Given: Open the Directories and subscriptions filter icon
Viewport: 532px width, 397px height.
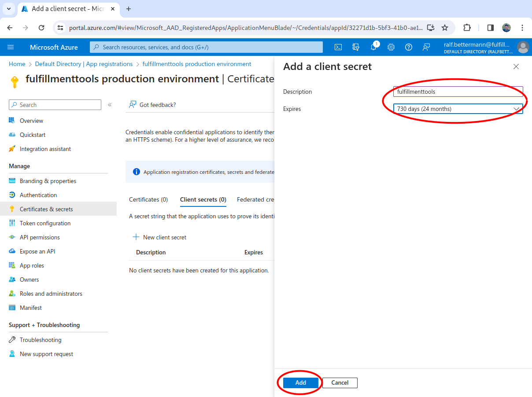Looking at the screenshot, I should pos(356,47).
